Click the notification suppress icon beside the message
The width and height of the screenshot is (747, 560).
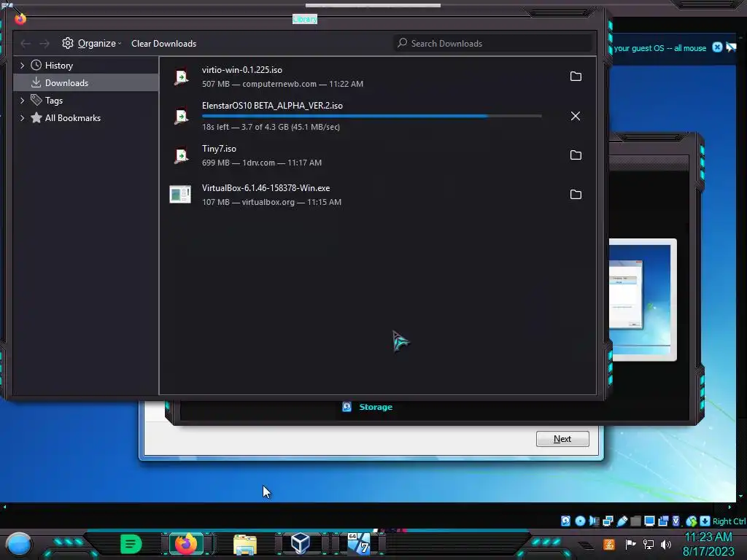point(731,47)
